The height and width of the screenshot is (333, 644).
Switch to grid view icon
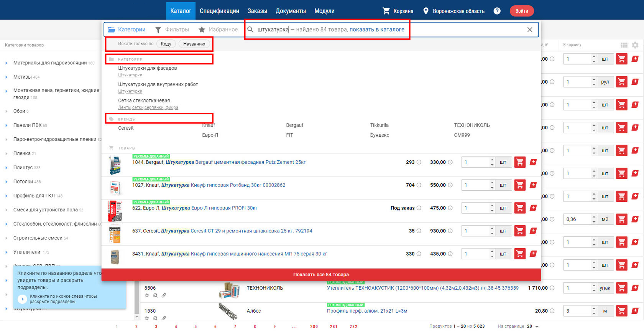(x=624, y=45)
